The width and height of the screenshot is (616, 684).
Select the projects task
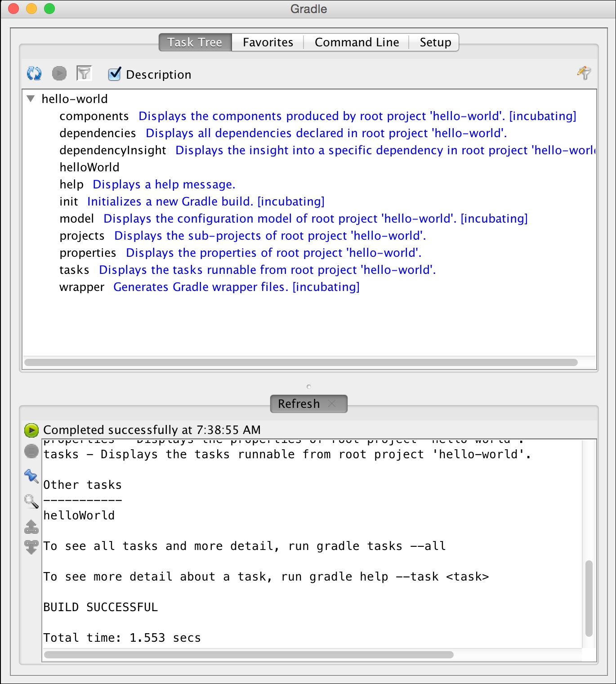point(82,236)
